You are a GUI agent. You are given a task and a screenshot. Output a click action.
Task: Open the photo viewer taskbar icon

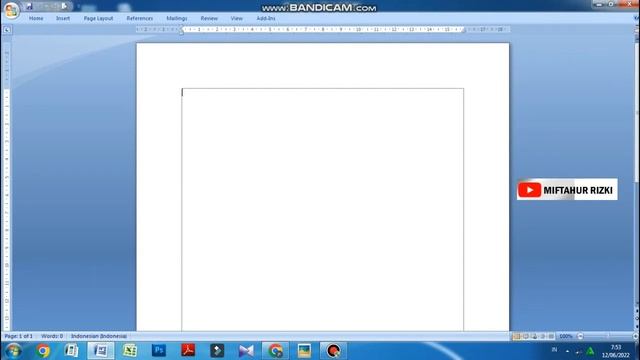(x=304, y=351)
